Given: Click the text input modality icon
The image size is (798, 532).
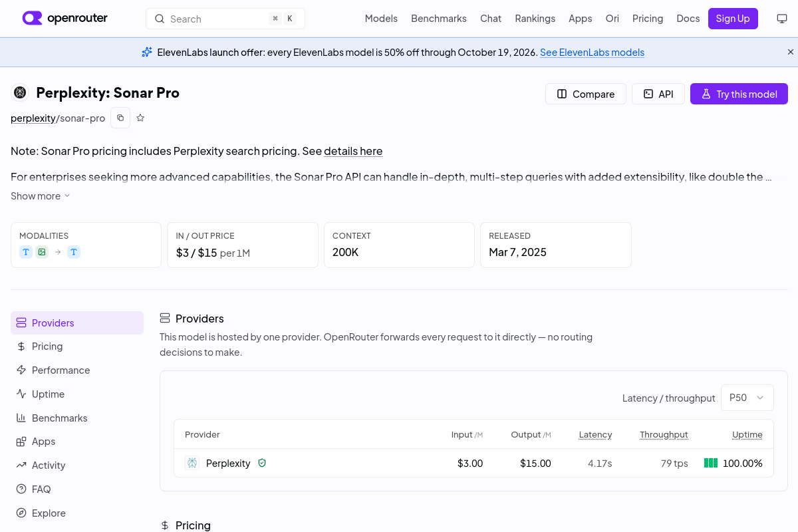Looking at the screenshot, I should 26,252.
